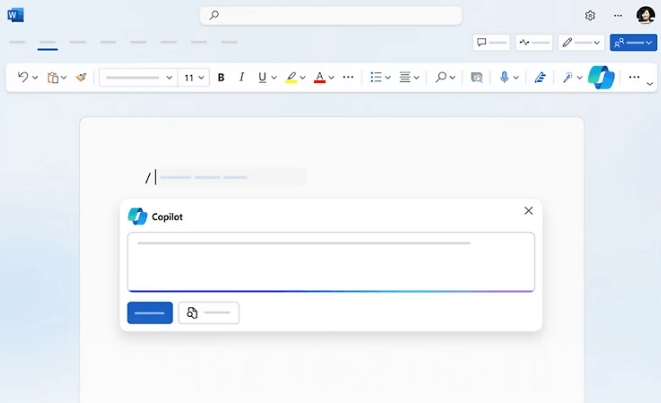Viewport: 661px width, 403px height.
Task: Open the font size dropdown
Action: 193,77
